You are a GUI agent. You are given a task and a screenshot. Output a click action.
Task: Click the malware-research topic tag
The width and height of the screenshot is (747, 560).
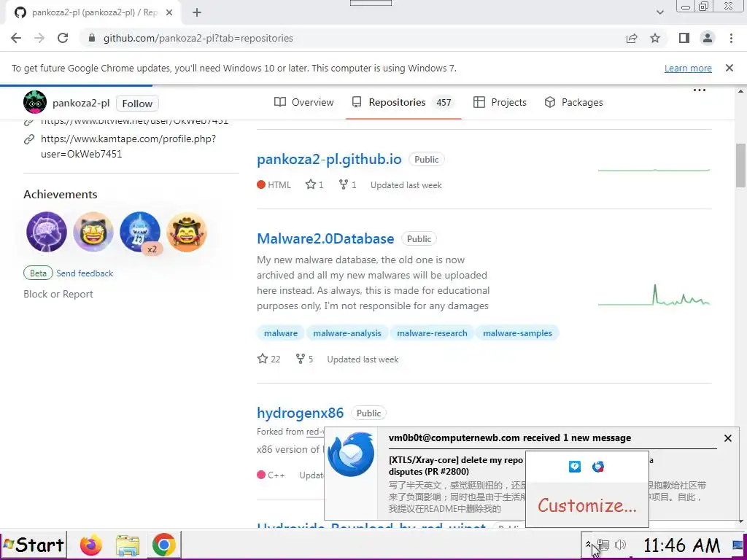point(432,333)
